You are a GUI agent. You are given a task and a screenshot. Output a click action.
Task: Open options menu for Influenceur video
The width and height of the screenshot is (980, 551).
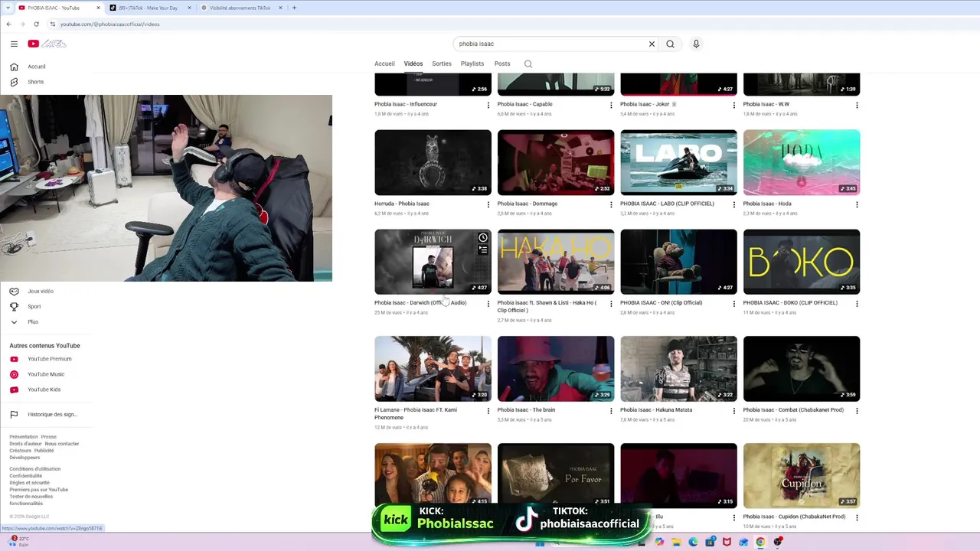coord(488,105)
